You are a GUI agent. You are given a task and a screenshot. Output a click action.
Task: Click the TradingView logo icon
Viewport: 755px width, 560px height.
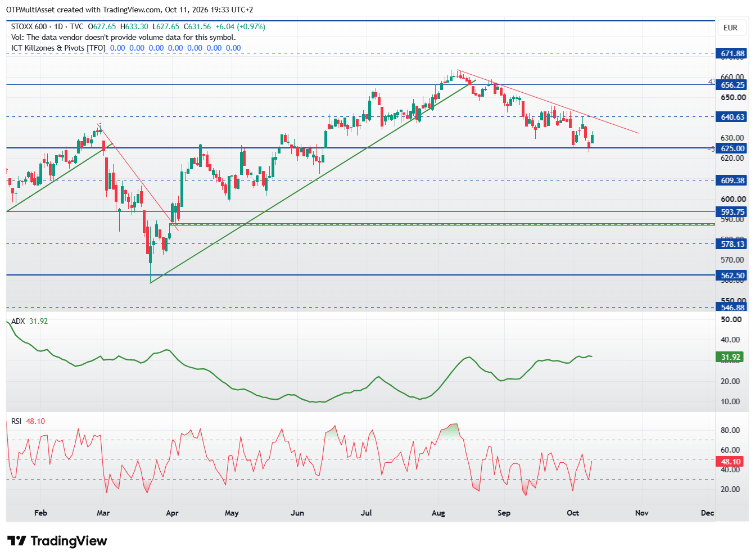17,541
